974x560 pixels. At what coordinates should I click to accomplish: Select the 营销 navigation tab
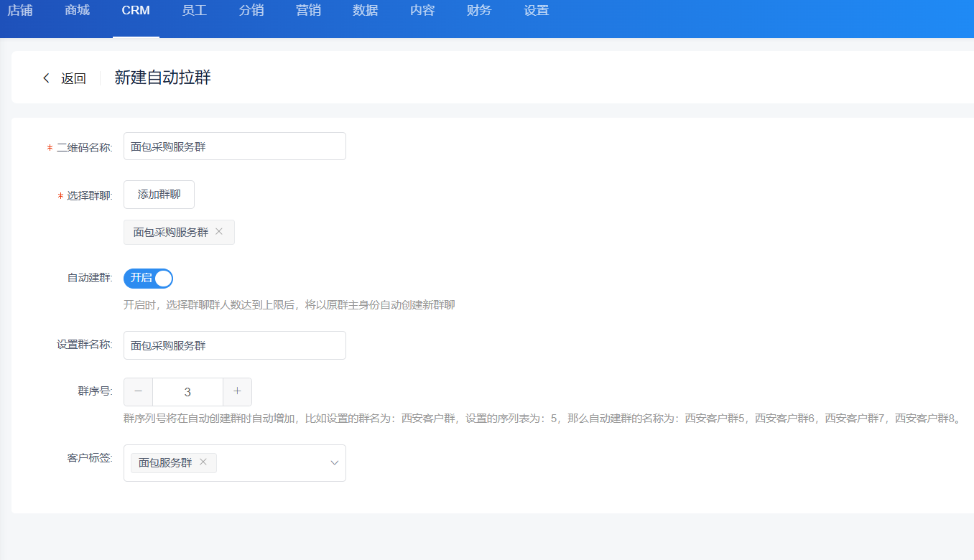pos(308,11)
